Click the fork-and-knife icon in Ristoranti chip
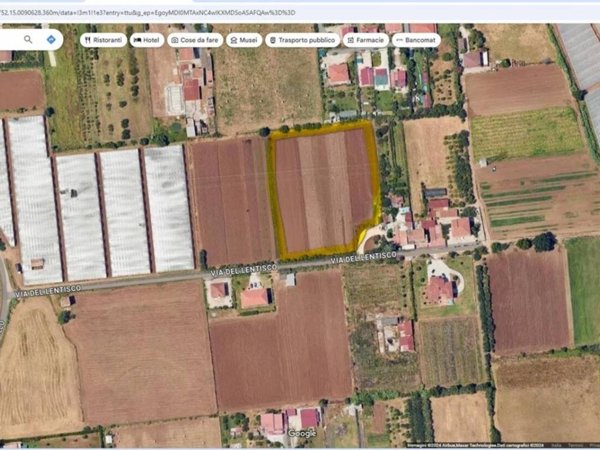This screenshot has width=600, height=450. 88,40
